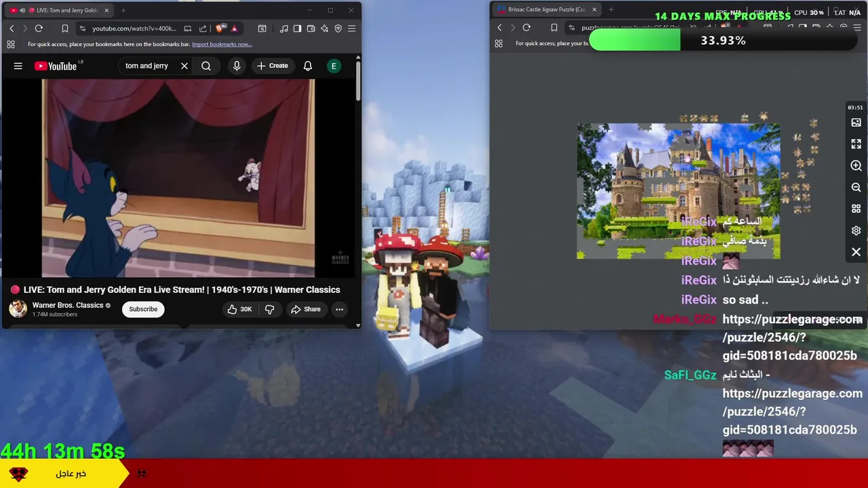Image resolution: width=868 pixels, height=488 pixels.
Task: Open the green 'E' account avatar menu
Action: [x=334, y=66]
